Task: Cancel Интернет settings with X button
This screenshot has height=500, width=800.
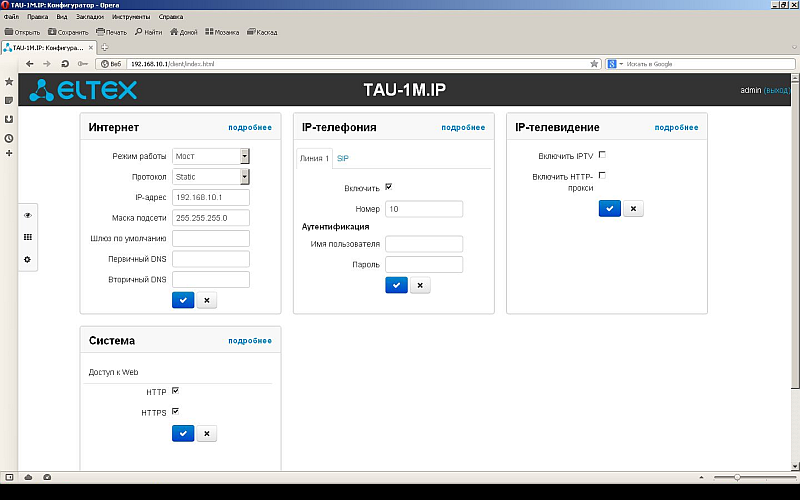Action: 207,300
